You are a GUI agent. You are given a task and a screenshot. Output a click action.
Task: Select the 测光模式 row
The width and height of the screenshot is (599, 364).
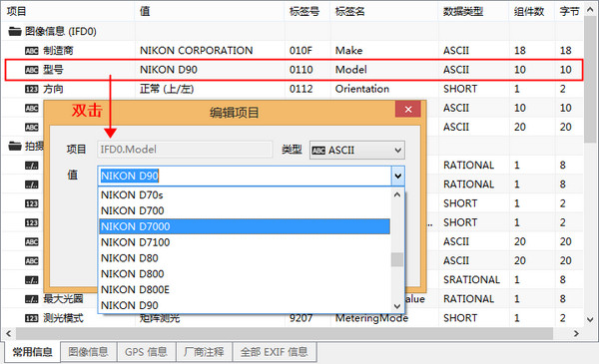[293, 318]
